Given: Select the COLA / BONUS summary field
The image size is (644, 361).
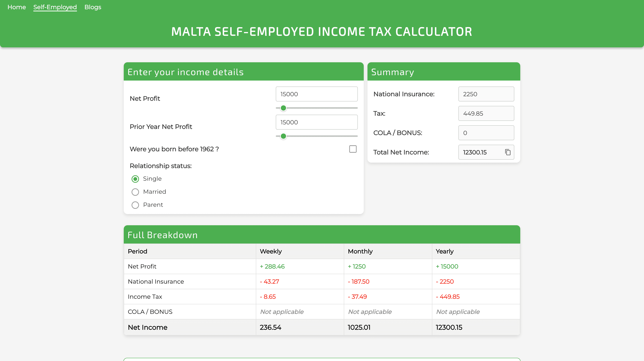Looking at the screenshot, I should pyautogui.click(x=486, y=133).
